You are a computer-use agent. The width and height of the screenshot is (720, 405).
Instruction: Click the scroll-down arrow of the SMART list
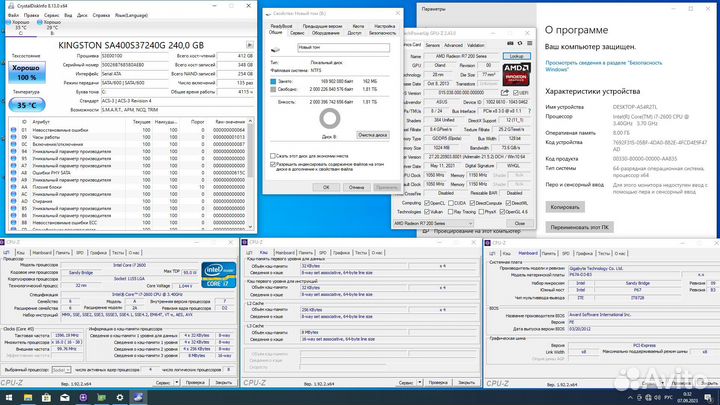pyautogui.click(x=250, y=226)
